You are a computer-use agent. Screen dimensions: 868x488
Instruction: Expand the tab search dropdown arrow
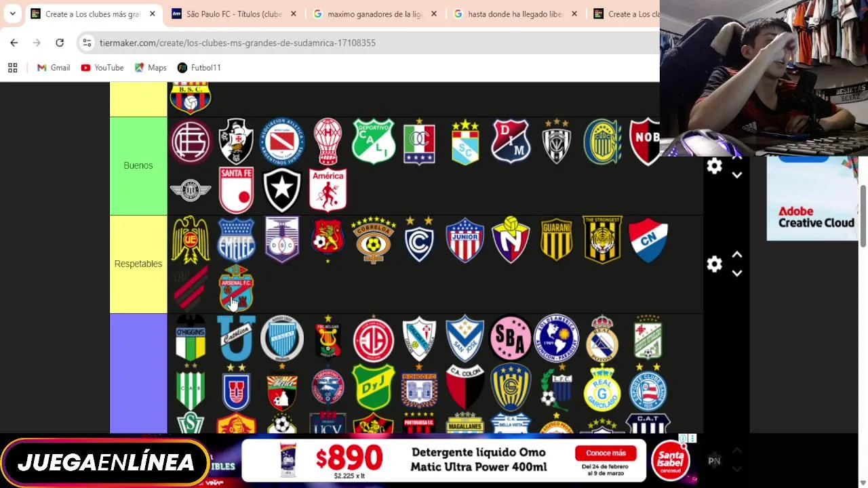[12, 14]
